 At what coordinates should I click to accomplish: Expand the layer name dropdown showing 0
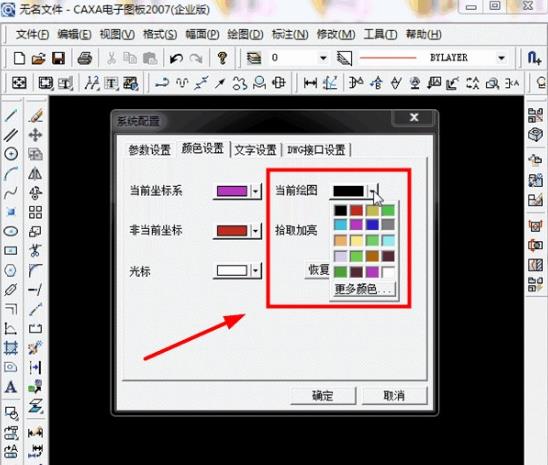[x=323, y=58]
